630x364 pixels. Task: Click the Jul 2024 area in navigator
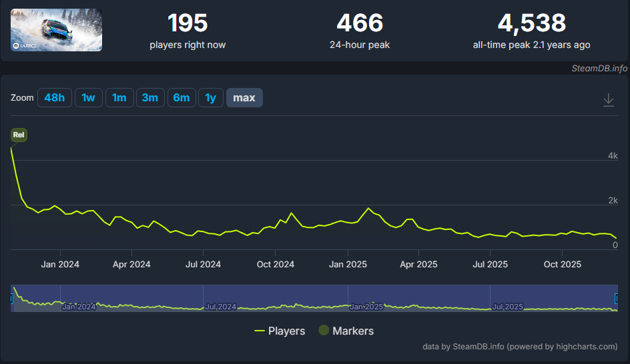[220, 306]
